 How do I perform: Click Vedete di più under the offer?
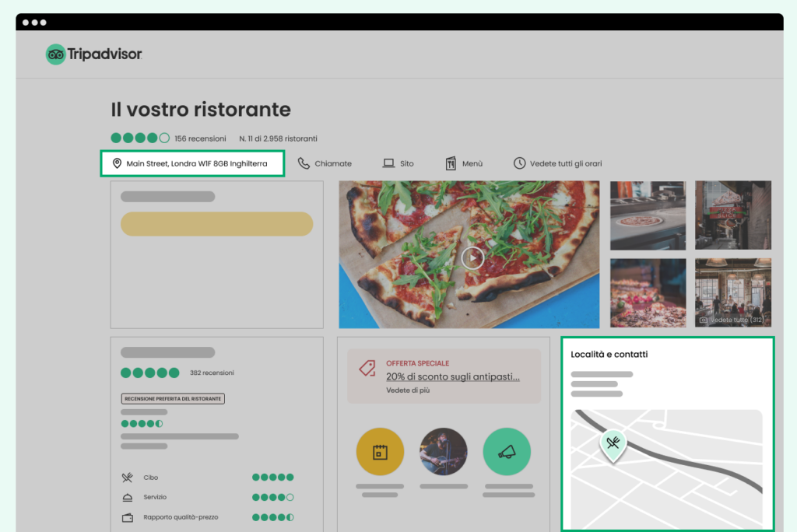pyautogui.click(x=408, y=390)
